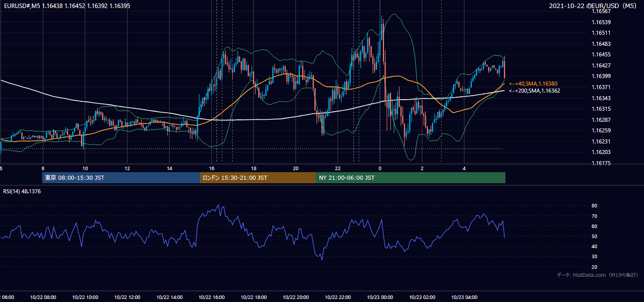Screen dimensions: 644x302
Task: Click the <-<200,SMA,1.16362 white label
Action: point(535,91)
